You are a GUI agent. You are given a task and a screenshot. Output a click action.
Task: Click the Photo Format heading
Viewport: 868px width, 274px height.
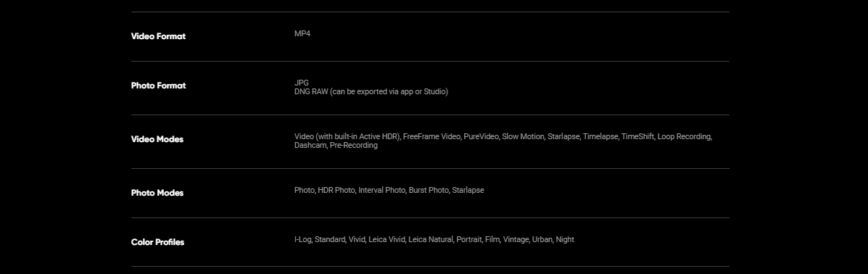click(158, 86)
